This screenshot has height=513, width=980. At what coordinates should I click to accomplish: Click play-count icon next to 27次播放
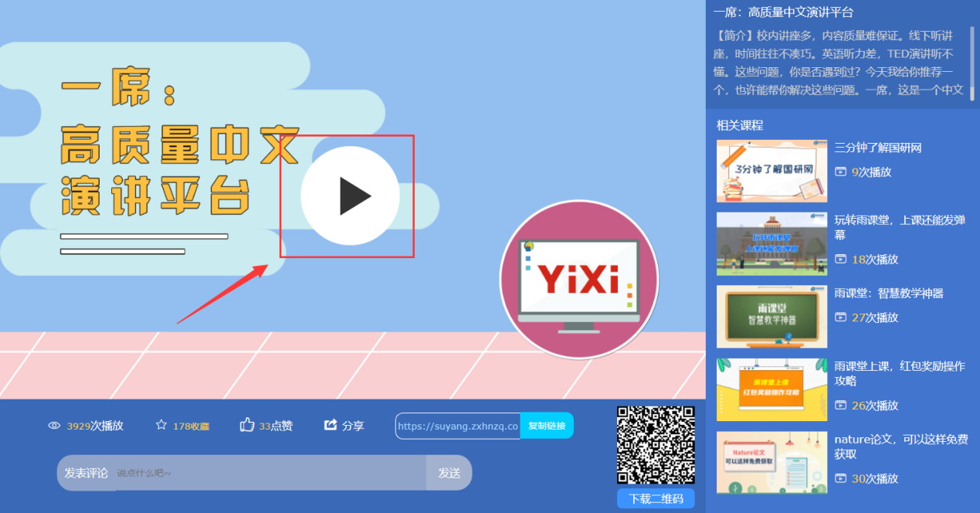[840, 318]
